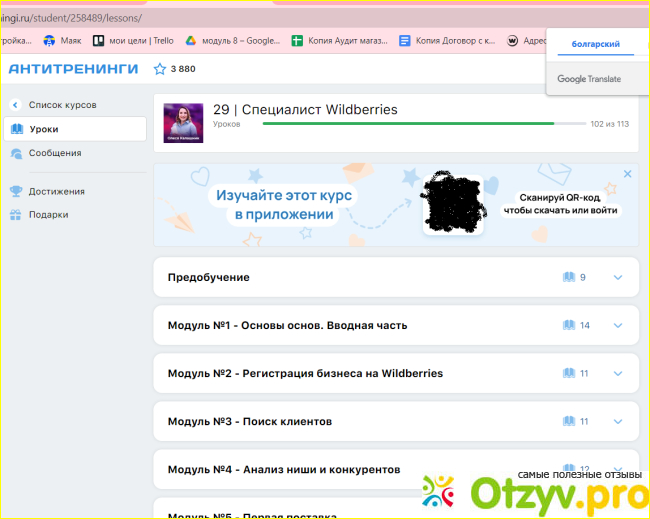
Task: Click the book icon next to Уроки
Action: click(16, 130)
